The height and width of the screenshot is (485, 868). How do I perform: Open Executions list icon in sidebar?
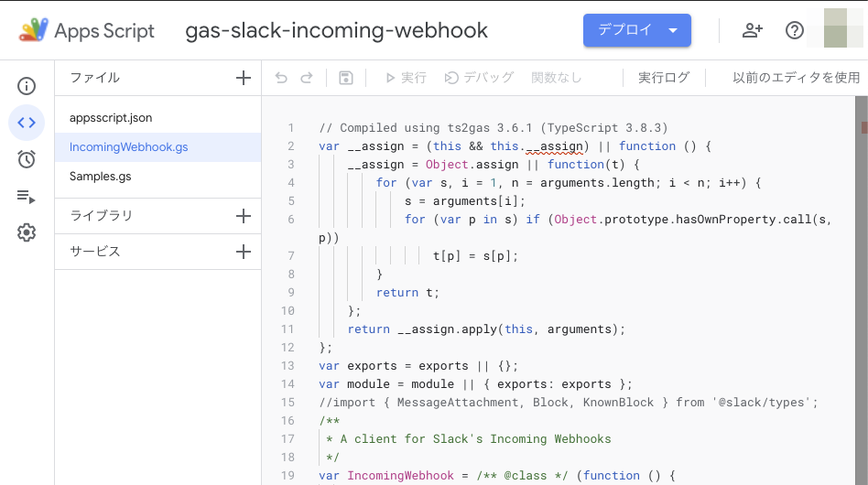click(x=27, y=197)
